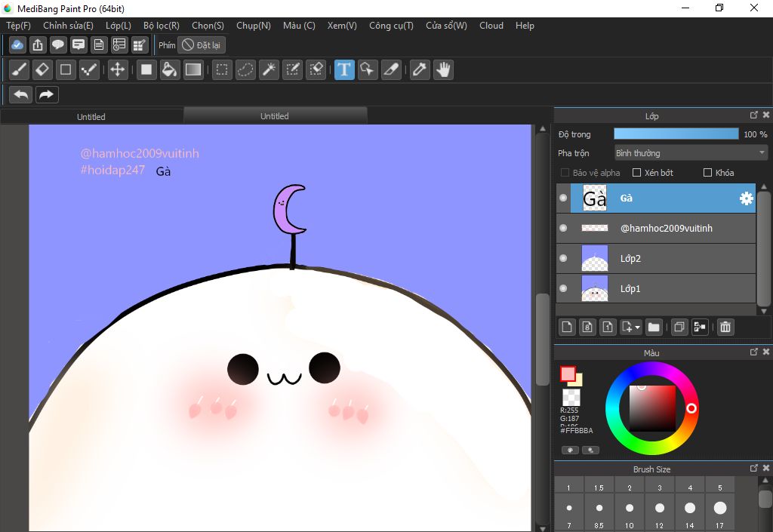This screenshot has width=773, height=532.
Task: Open the Công cụ(T) menu
Action: (392, 26)
